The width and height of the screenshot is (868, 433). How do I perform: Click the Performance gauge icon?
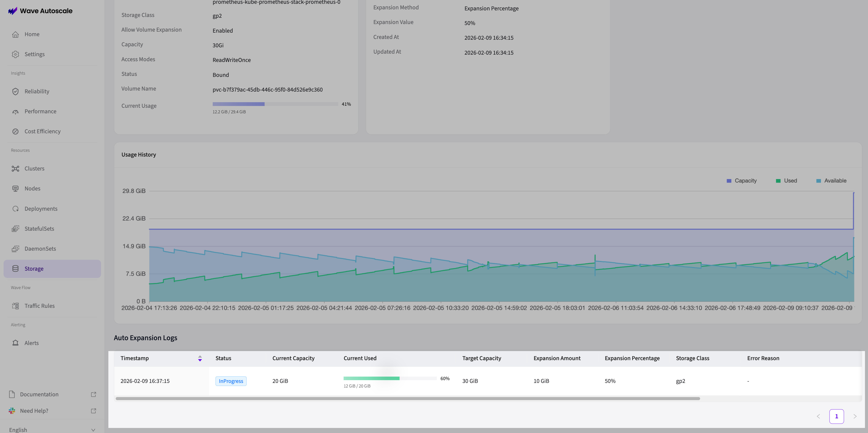point(15,112)
